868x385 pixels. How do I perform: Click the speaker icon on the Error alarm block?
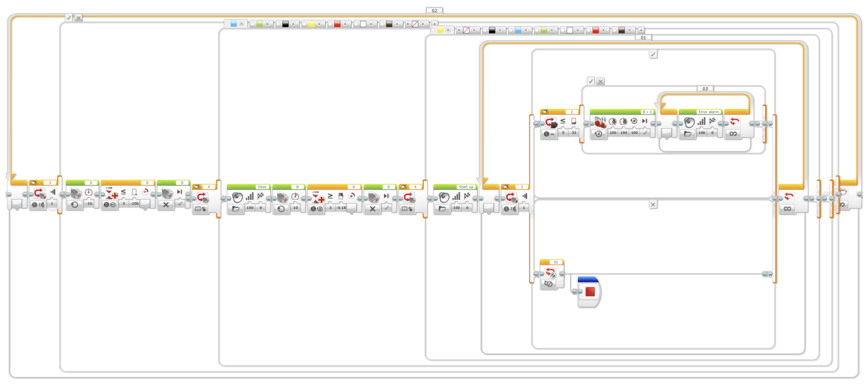689,122
